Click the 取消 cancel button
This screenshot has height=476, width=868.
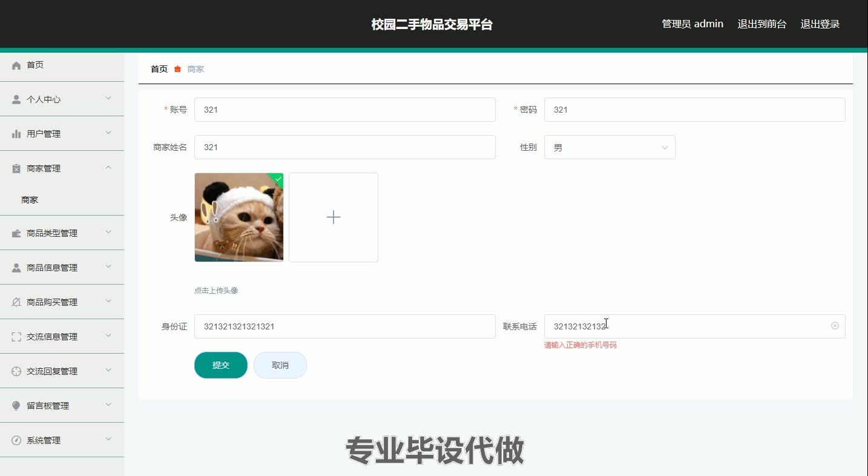coord(280,365)
